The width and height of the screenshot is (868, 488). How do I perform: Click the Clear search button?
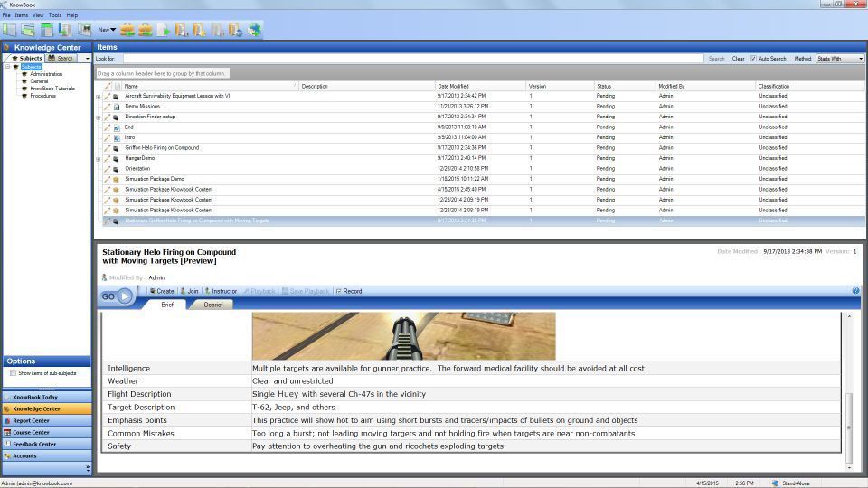[x=738, y=59]
